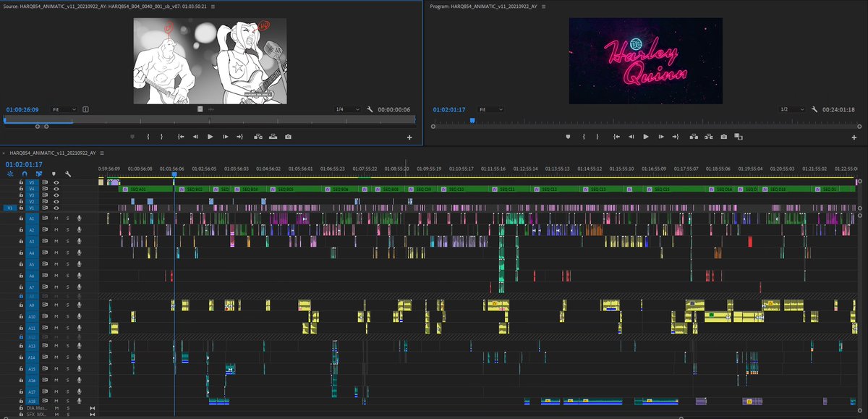This screenshot has width=868, height=419.
Task: Open Timeline display settings wrench
Action: click(x=67, y=174)
